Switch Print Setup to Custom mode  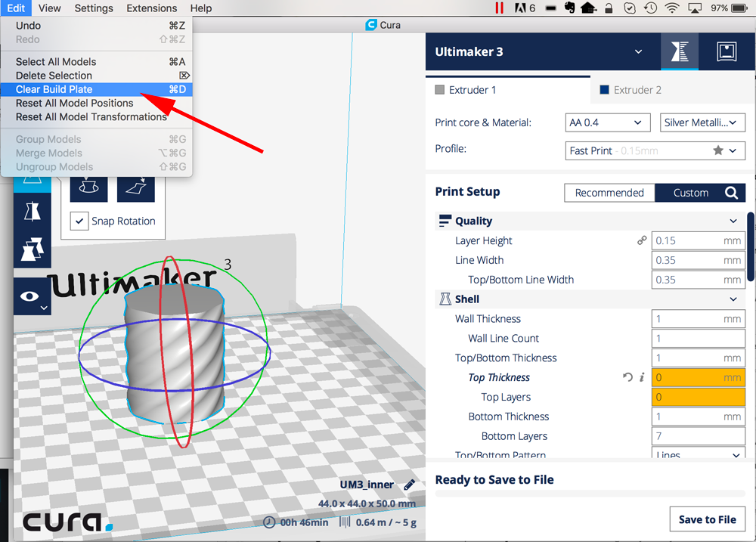point(690,193)
